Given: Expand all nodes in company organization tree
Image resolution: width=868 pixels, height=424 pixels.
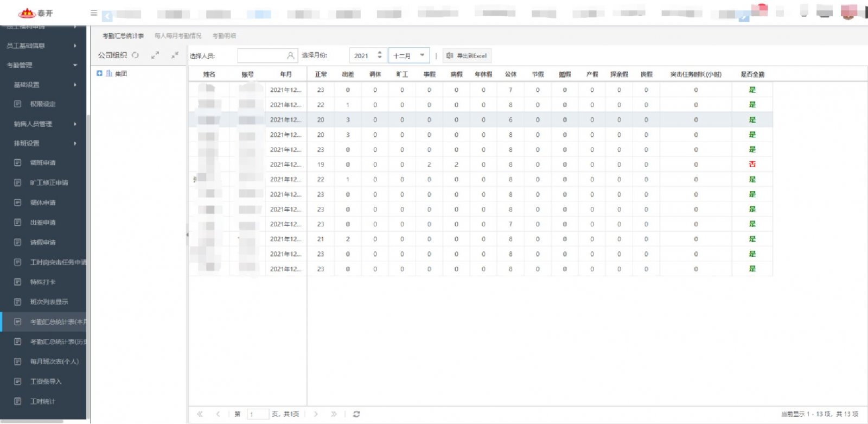Looking at the screenshot, I should click(155, 55).
